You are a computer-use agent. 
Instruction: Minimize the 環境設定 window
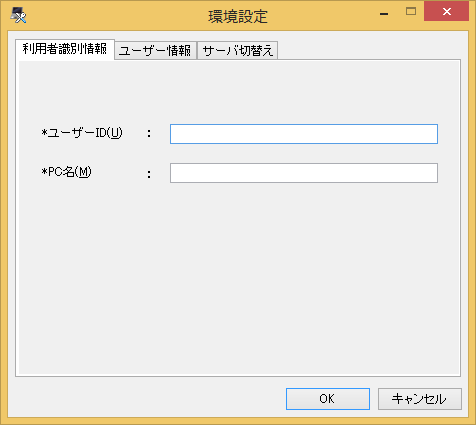tap(384, 13)
